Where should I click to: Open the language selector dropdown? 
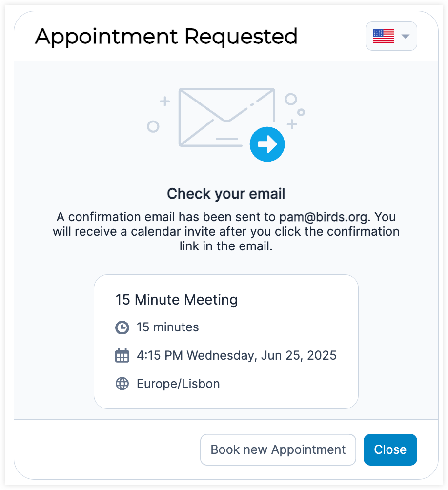pyautogui.click(x=391, y=36)
